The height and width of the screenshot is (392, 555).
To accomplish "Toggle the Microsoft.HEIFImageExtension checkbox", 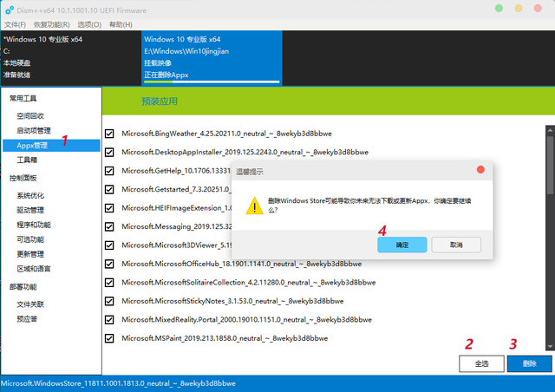I will coord(109,208).
